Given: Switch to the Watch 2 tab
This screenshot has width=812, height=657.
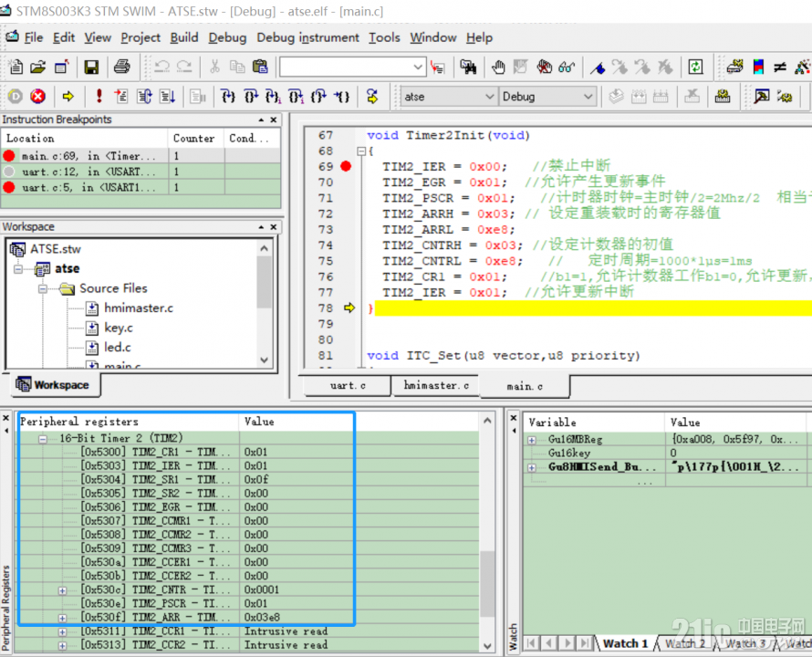Looking at the screenshot, I should click(685, 643).
